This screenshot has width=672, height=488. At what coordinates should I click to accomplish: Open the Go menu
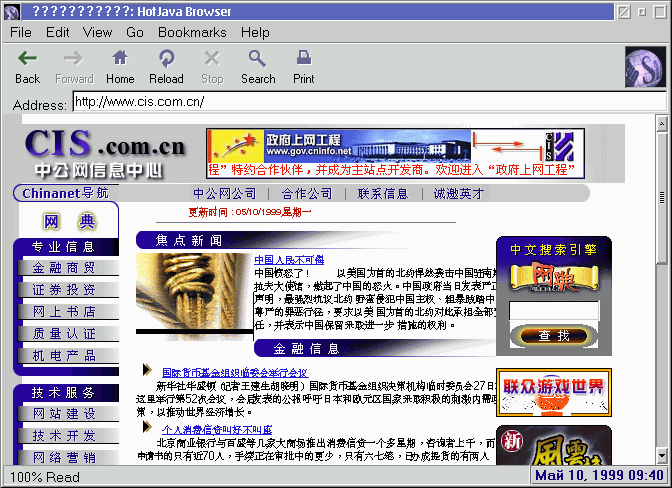tap(135, 33)
